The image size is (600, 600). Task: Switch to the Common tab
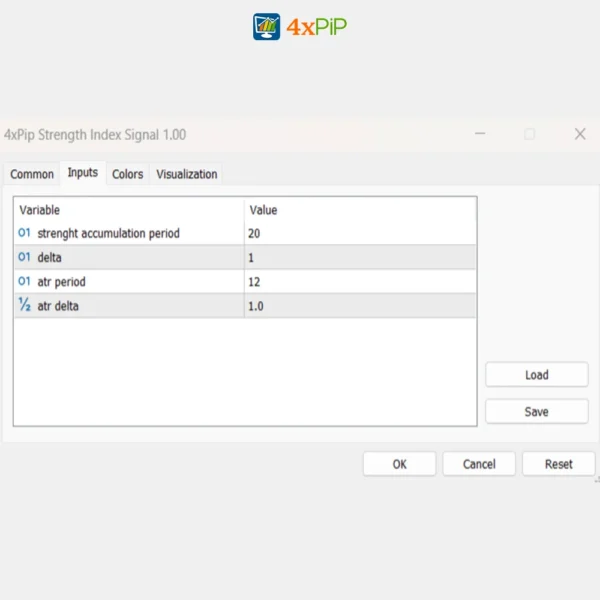pos(32,174)
